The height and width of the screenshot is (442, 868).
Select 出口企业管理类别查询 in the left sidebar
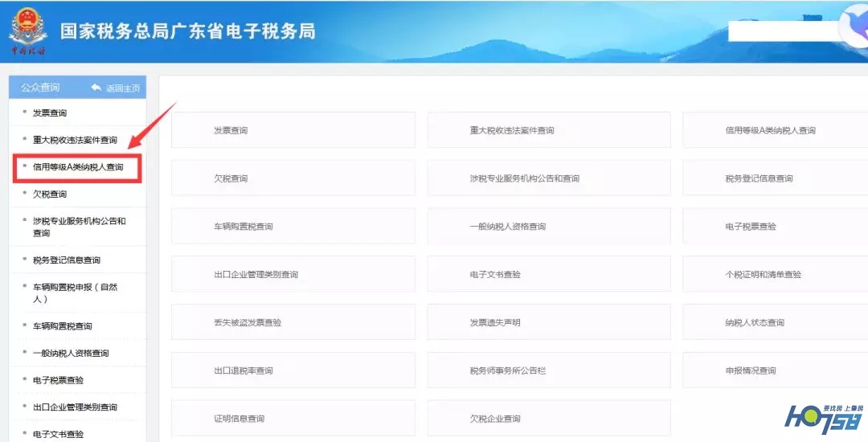(x=77, y=407)
